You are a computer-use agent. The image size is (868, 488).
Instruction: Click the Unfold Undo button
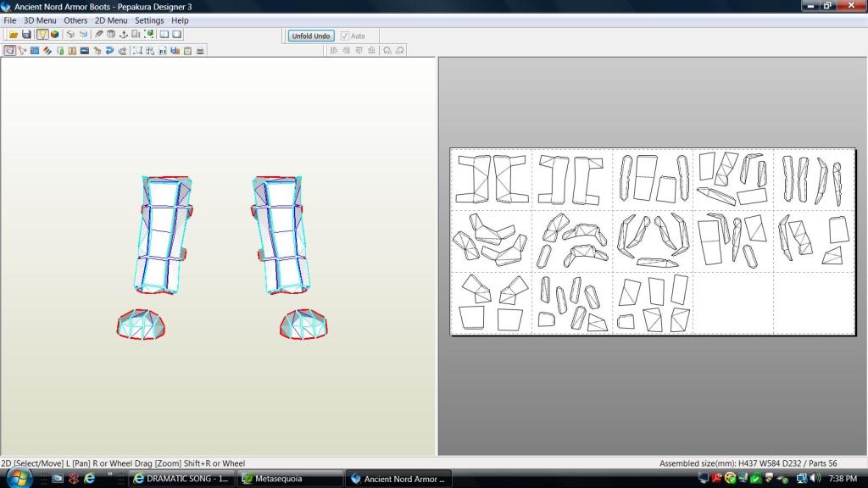[x=310, y=36]
